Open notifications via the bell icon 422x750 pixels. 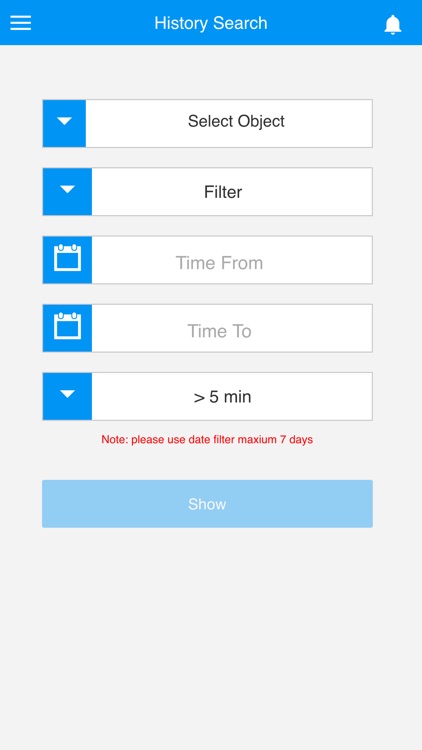(392, 24)
